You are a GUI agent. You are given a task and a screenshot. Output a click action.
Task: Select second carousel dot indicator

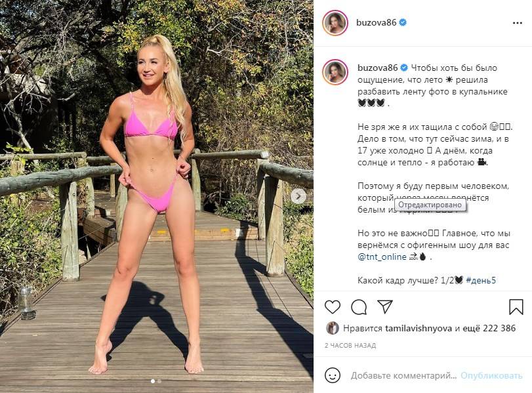pyautogui.click(x=159, y=381)
